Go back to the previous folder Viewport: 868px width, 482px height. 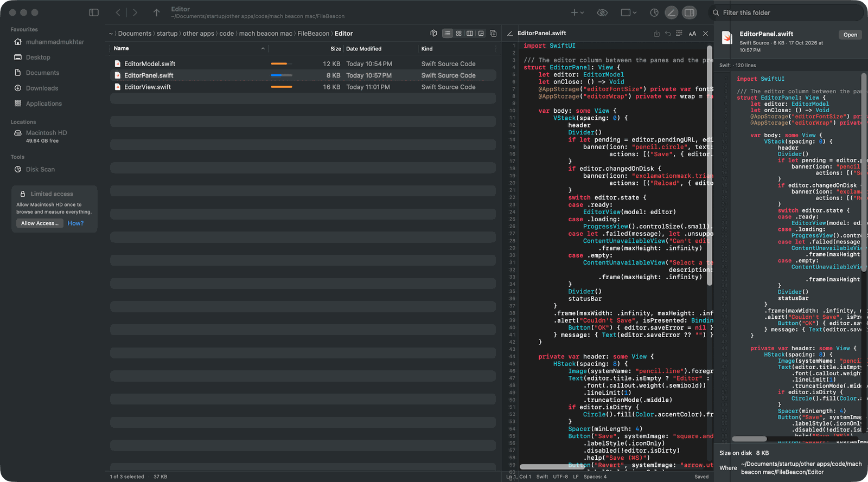pos(118,12)
